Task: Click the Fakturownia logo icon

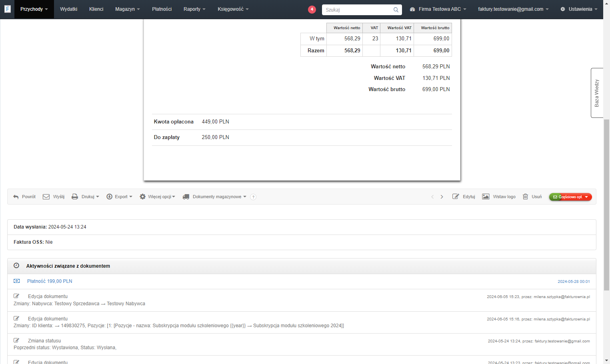Action: point(7,9)
